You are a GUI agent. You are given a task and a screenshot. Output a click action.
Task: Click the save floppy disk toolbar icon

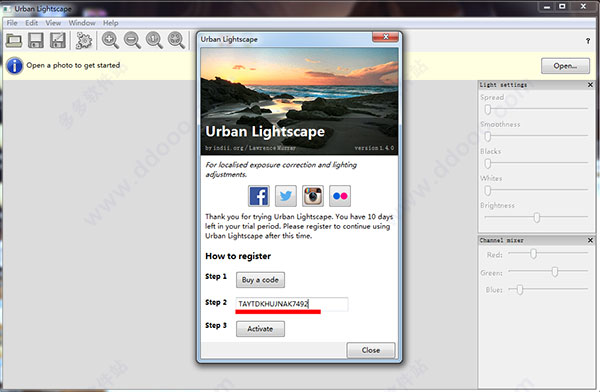click(x=36, y=40)
